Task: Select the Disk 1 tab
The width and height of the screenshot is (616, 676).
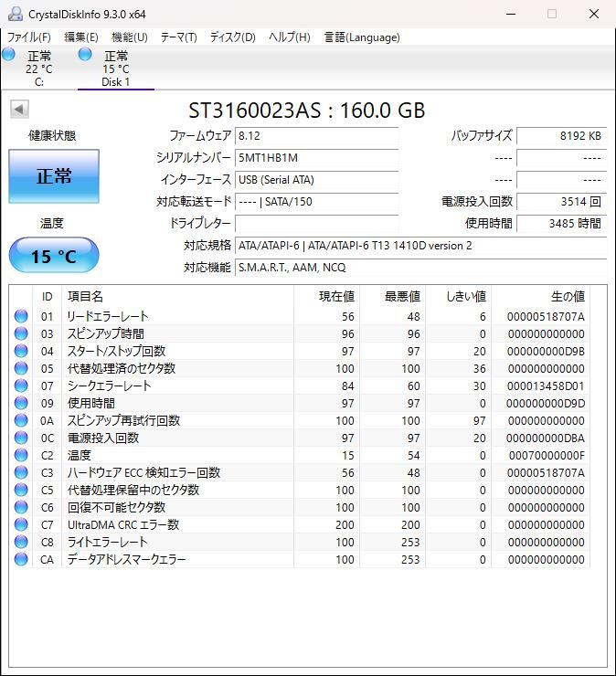Action: coord(115,69)
